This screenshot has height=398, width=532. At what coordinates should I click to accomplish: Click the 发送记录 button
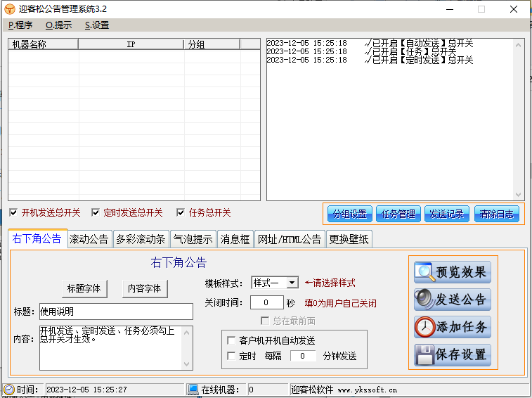tap(447, 214)
